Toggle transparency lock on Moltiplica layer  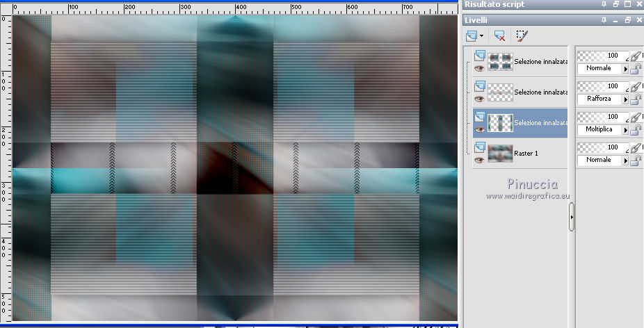click(636, 130)
